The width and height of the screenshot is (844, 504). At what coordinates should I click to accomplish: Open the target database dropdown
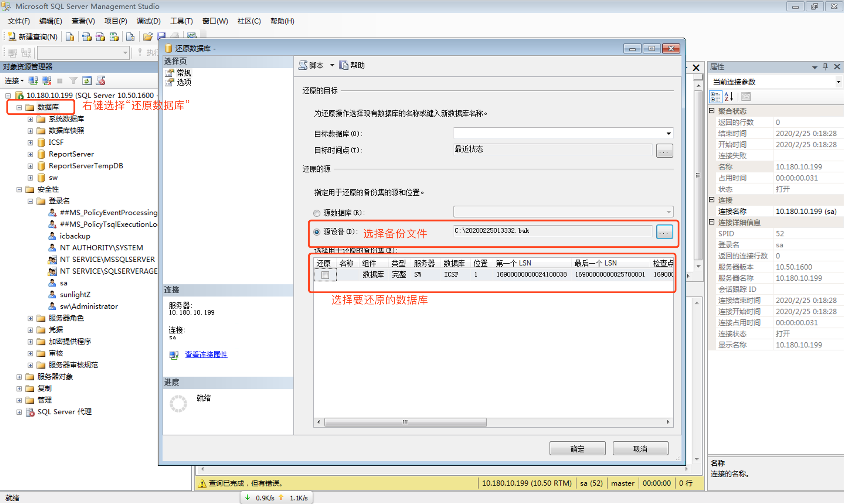pos(668,133)
